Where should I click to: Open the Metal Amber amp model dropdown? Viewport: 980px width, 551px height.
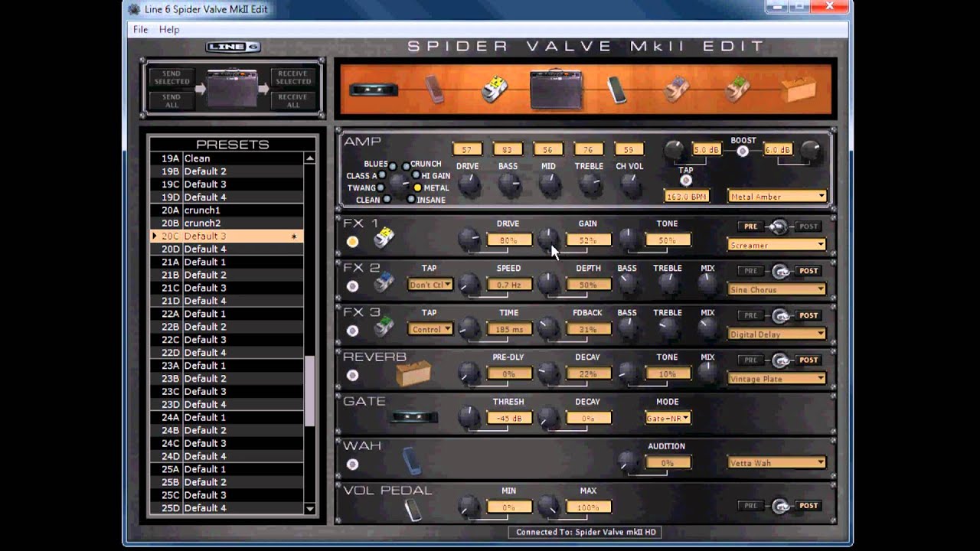click(777, 197)
